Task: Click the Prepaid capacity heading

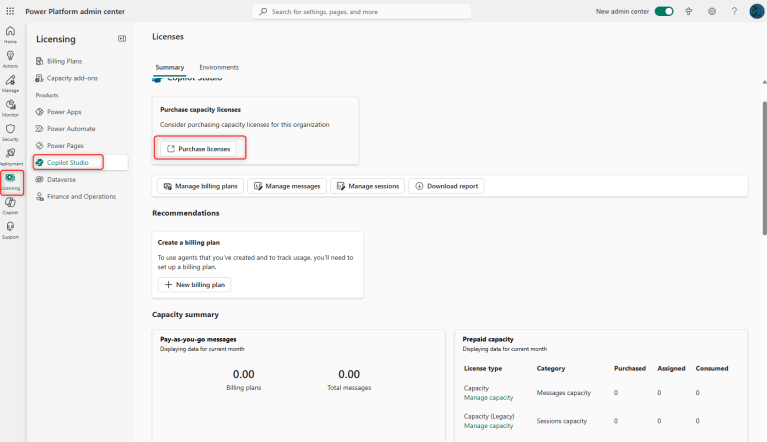Action: pyautogui.click(x=488, y=339)
